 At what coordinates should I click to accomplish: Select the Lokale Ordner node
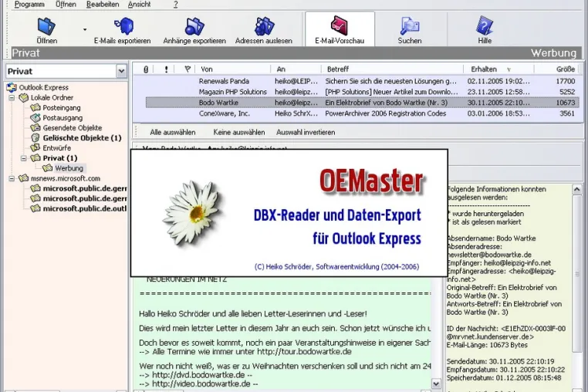coord(52,97)
